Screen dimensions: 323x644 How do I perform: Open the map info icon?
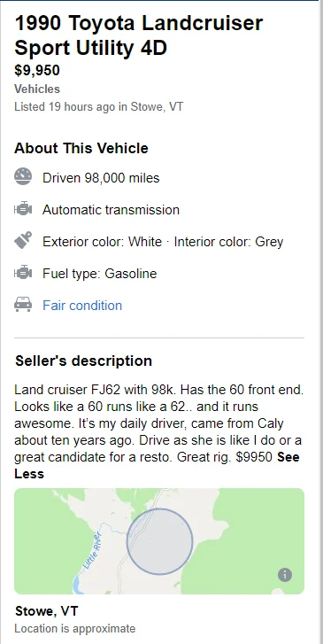click(x=285, y=575)
